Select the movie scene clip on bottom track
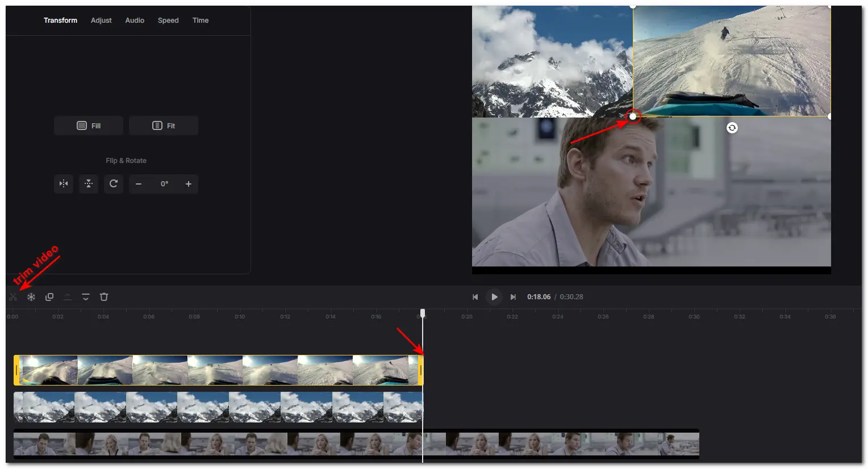868x469 pixels. coord(356,444)
